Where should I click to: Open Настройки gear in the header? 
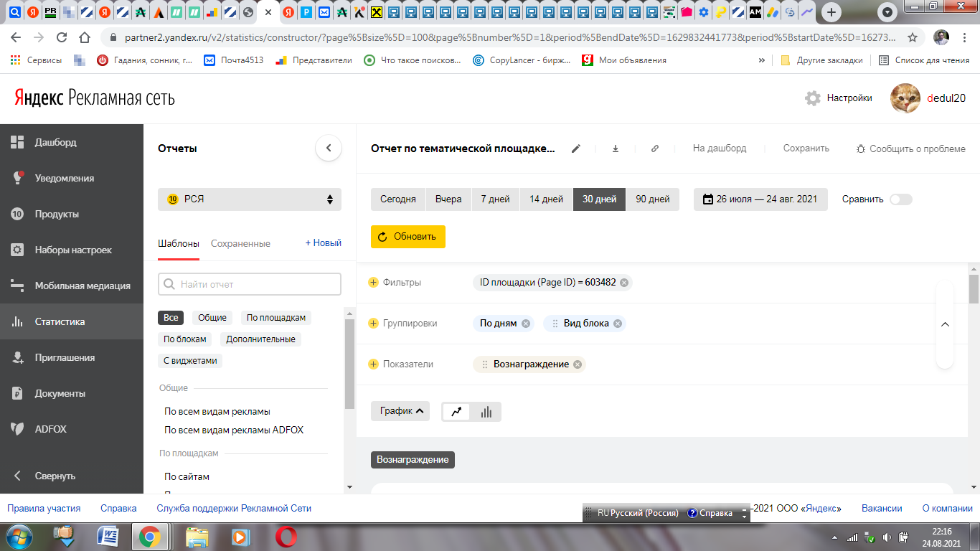coord(838,98)
